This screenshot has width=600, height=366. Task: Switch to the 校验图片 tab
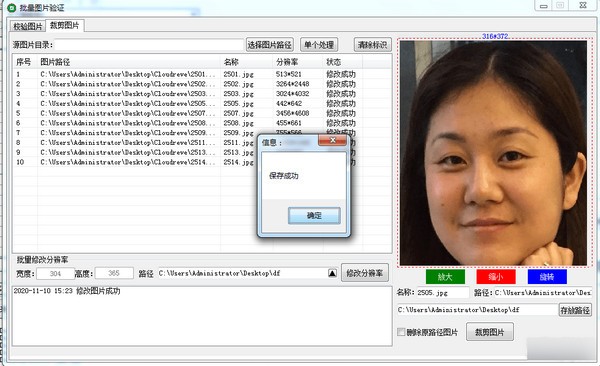point(28,26)
